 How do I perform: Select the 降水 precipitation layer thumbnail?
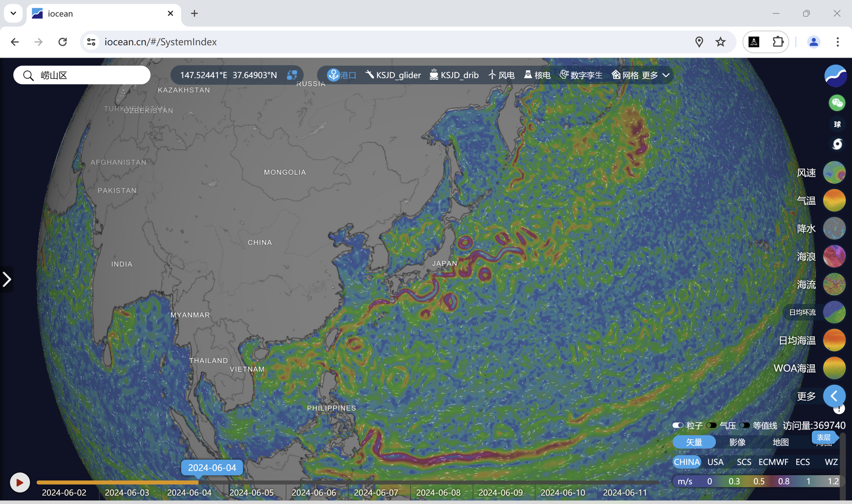point(834,228)
